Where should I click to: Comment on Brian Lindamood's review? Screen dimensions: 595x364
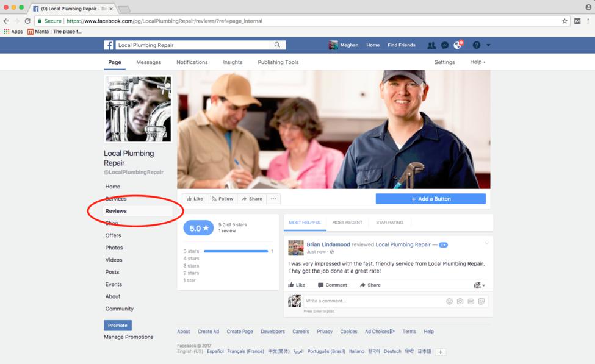pyautogui.click(x=333, y=285)
